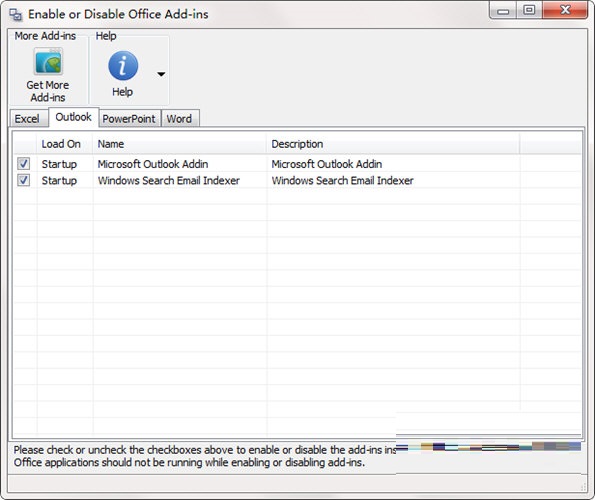This screenshot has height=500, width=595.
Task: Select the Windows Search Email Indexer name cell
Action: coord(169,181)
